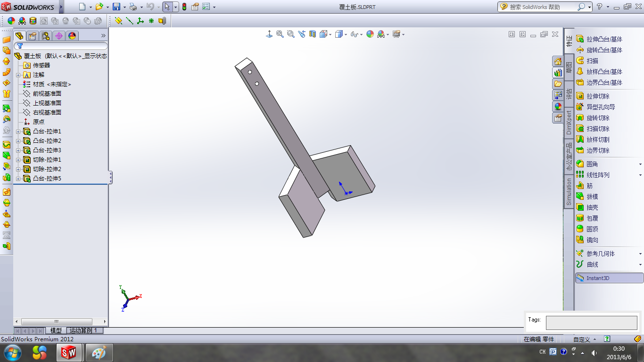
Task: Expand the 切除-拉伸1 feature node
Action: pos(18,160)
